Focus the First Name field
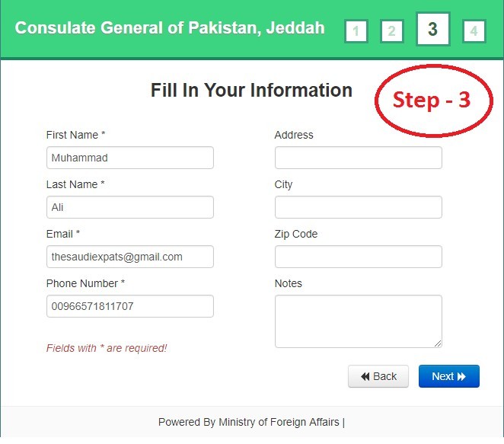Image resolution: width=504 pixels, height=444 pixels. pos(130,158)
